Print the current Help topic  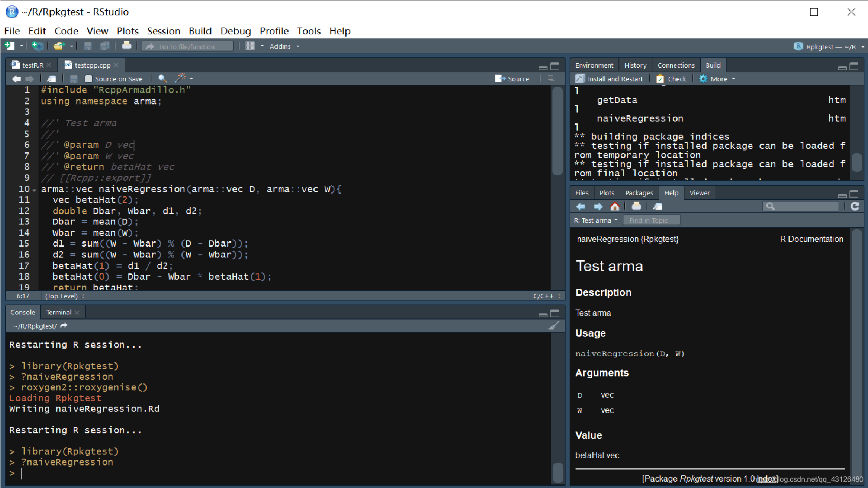636,206
